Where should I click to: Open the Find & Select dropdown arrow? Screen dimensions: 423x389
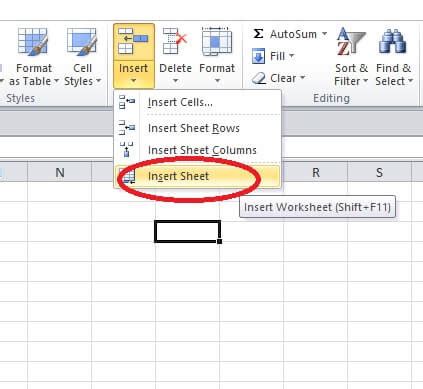click(x=410, y=81)
